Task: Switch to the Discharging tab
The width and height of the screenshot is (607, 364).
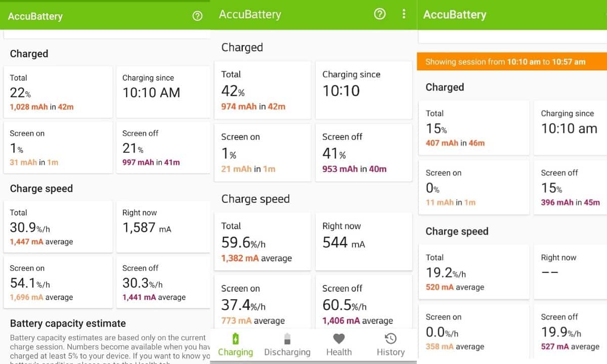Action: 287,345
